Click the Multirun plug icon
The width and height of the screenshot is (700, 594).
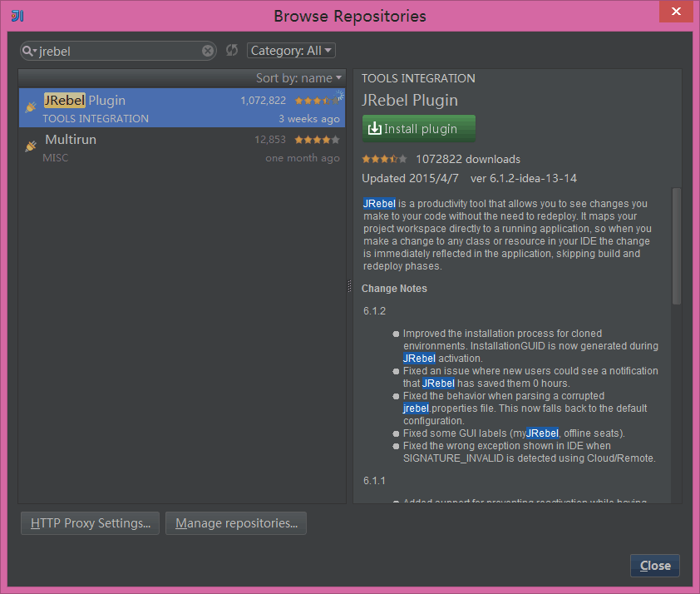coord(31,146)
